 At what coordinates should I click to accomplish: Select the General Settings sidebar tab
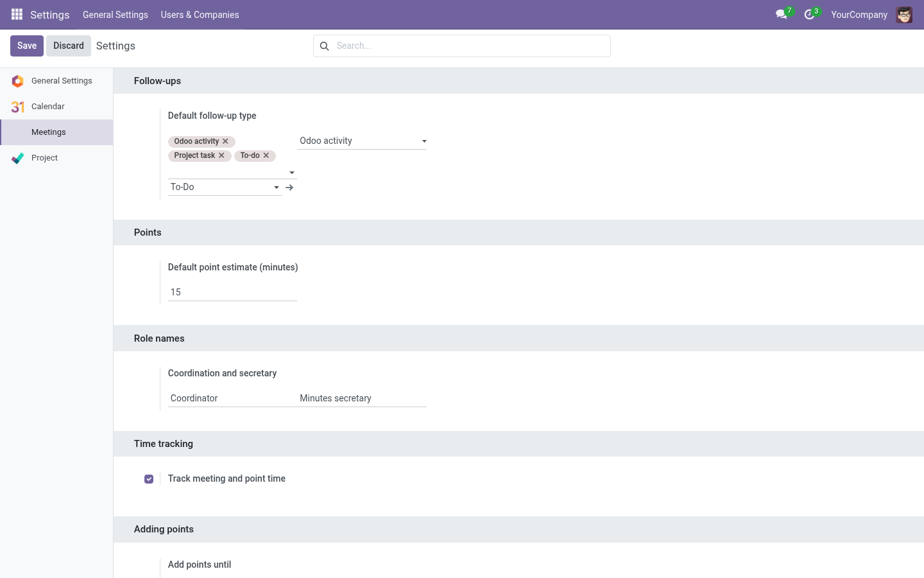coord(56,81)
